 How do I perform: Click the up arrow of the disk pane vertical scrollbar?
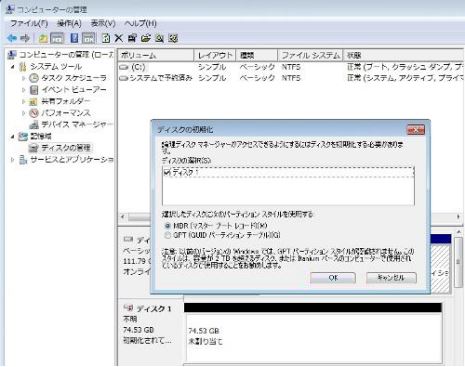pos(459,232)
